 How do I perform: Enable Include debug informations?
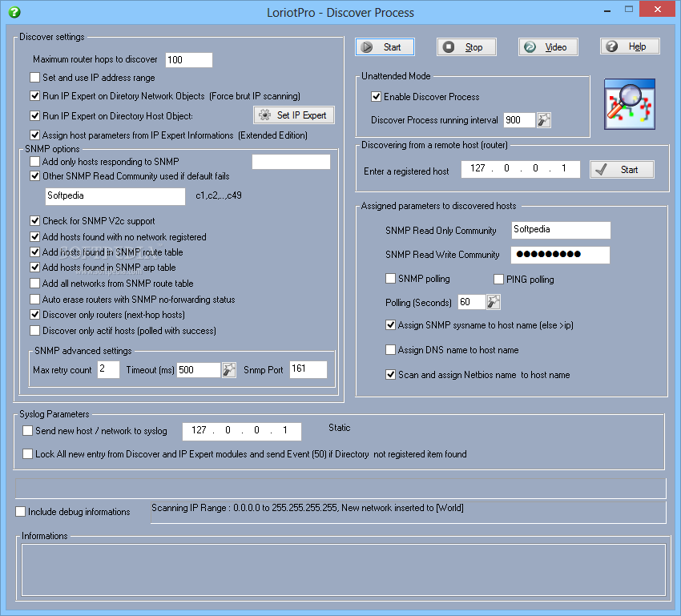coord(20,511)
